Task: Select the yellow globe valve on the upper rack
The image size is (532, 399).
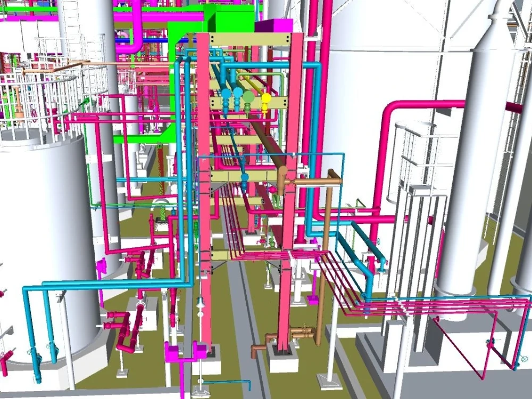Action: [266, 98]
